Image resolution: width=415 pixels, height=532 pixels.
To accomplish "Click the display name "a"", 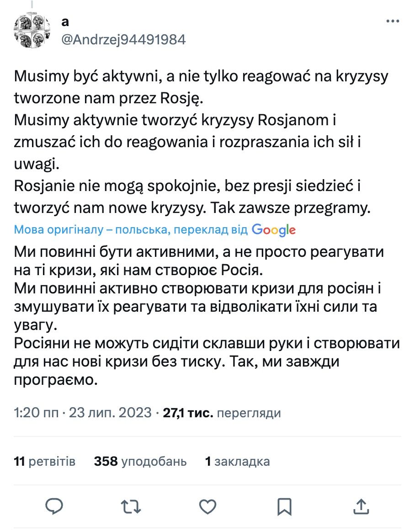I will (64, 21).
